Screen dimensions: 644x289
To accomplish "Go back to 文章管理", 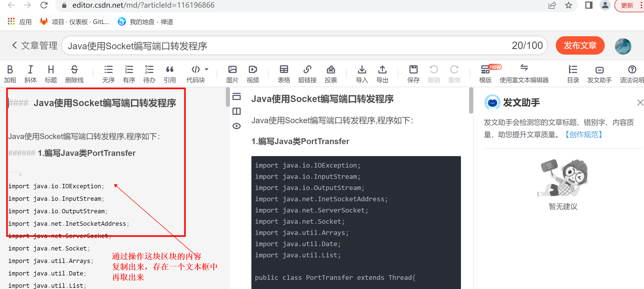I will (35, 46).
